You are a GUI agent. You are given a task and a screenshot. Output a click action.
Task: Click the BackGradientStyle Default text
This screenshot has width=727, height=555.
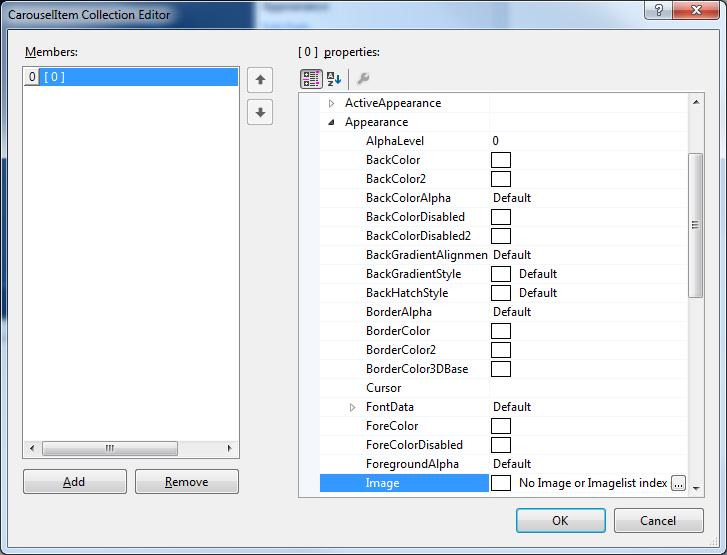[x=538, y=274]
